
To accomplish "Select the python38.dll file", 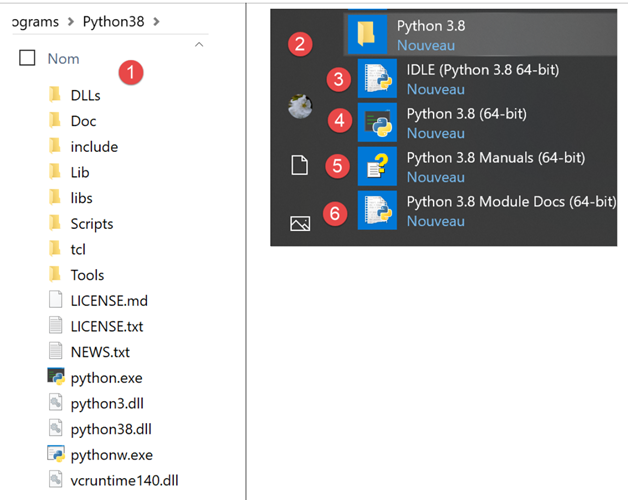I will (x=110, y=429).
